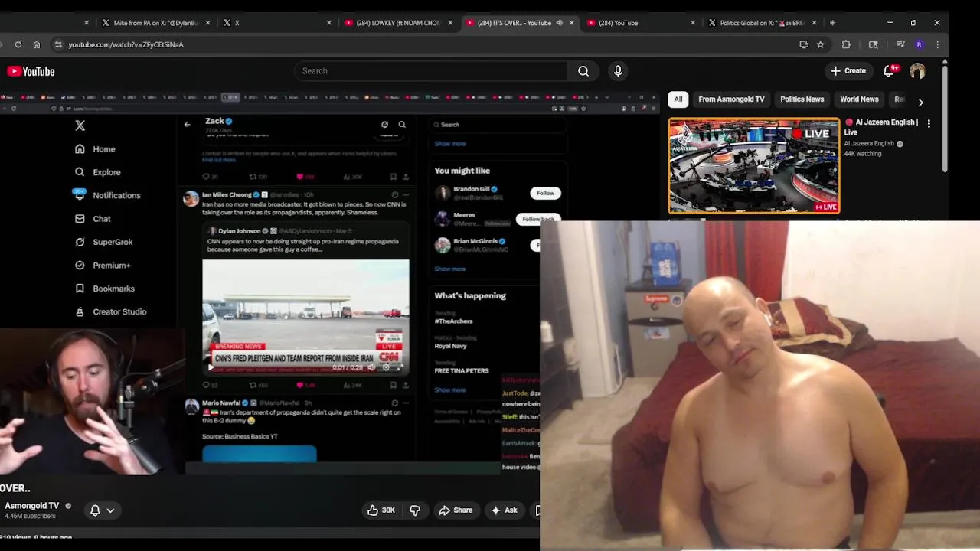Click the 44K watching text
The height and width of the screenshot is (551, 980).
tap(863, 154)
